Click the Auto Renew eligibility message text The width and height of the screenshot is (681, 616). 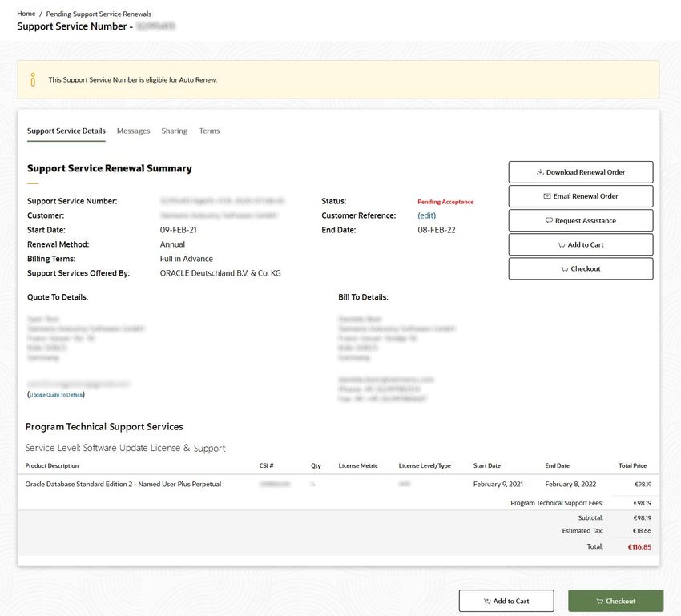click(x=133, y=80)
